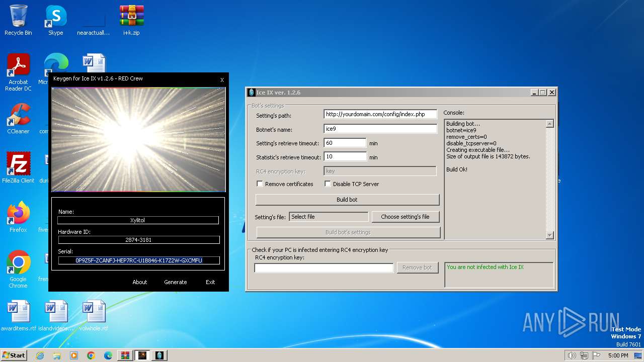The width and height of the screenshot is (644, 362).
Task: Open the Action Center flag icon
Action: [x=596, y=355]
